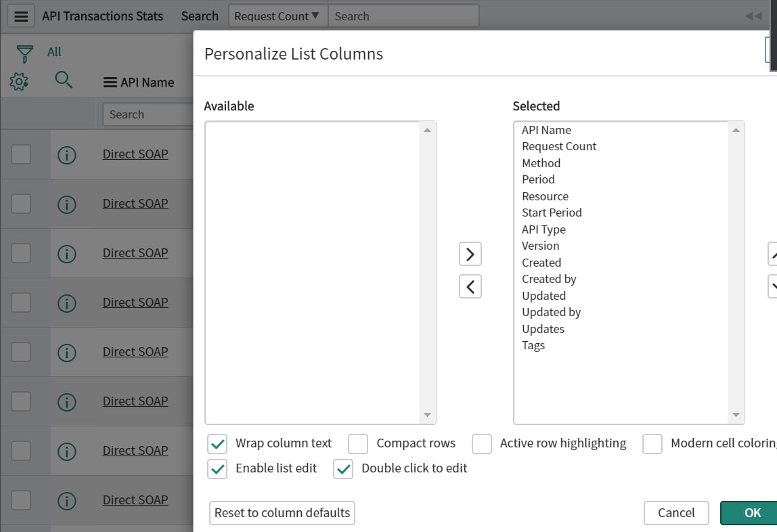The image size is (777, 532).
Task: Disable Double click to edit
Action: pos(343,469)
